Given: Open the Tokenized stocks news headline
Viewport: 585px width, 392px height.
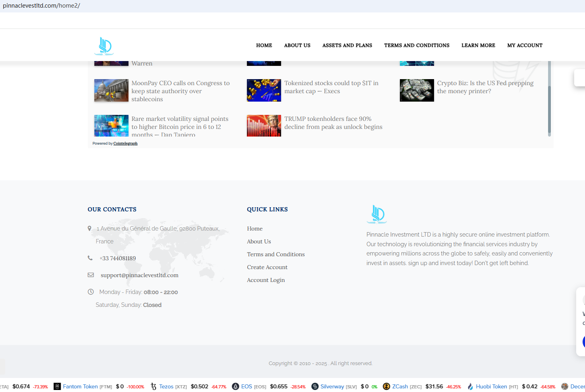Looking at the screenshot, I should pos(331,87).
